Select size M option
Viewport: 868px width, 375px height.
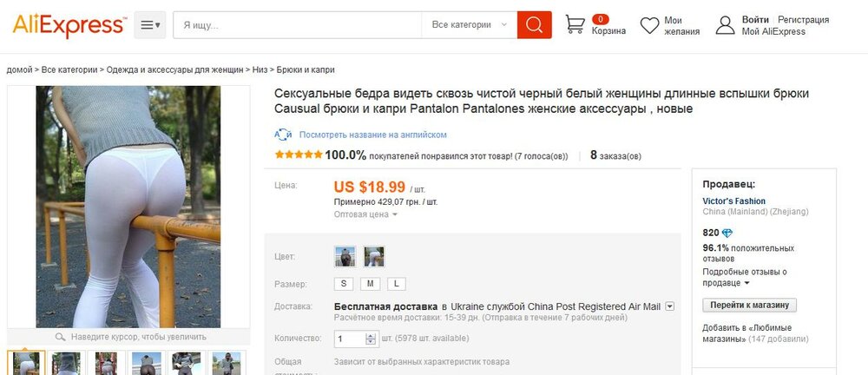[x=370, y=284]
